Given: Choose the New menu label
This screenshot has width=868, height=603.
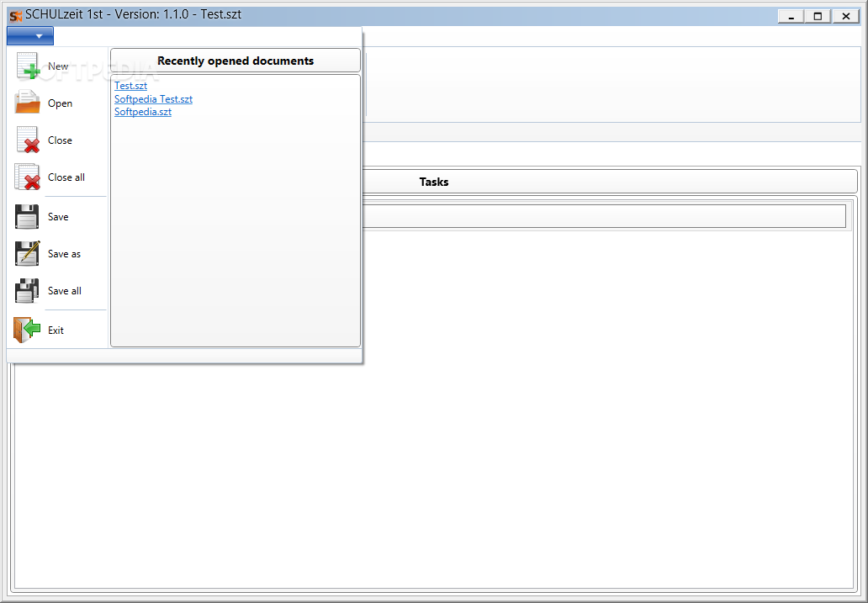Looking at the screenshot, I should [x=58, y=66].
